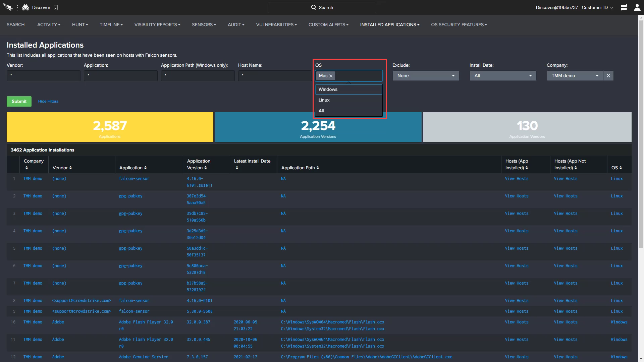Open the Vulnerabilities dropdown menu
Image resolution: width=644 pixels, height=362 pixels.
coord(276,24)
